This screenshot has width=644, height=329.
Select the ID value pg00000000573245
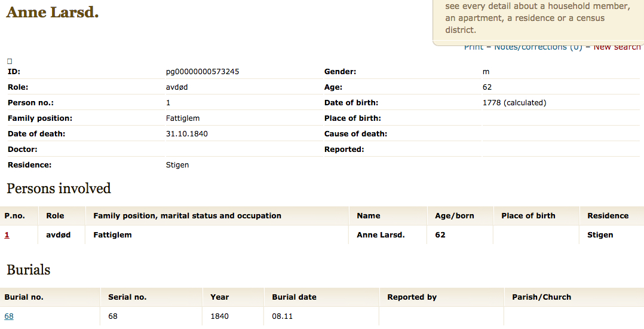click(203, 72)
